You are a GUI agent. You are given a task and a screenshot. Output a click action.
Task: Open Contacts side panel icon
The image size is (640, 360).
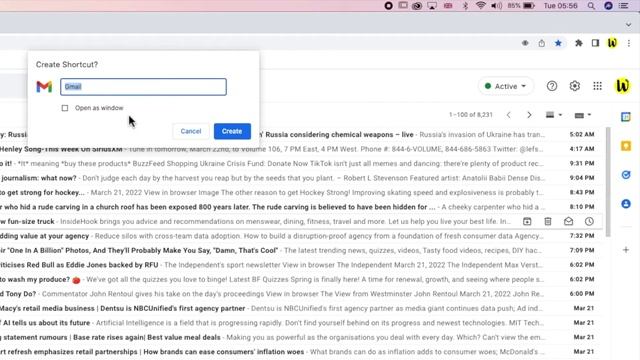pyautogui.click(x=626, y=203)
